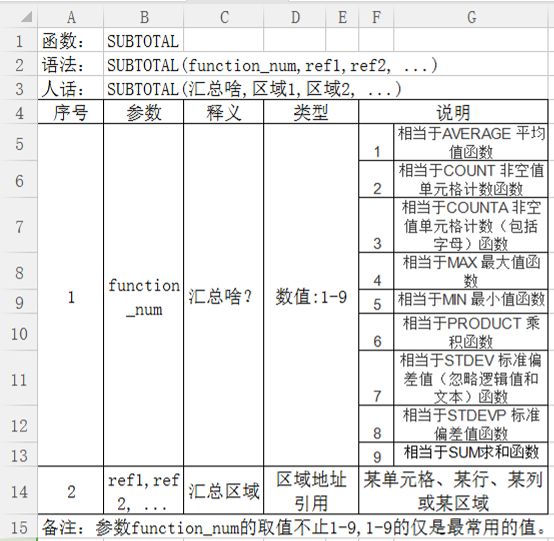Select row 1 header
Viewport: 554px width, 541px height.
click(x=19, y=41)
